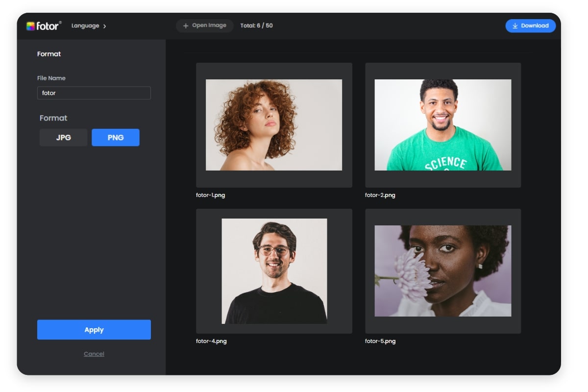Click the Format section heading

[x=49, y=54]
